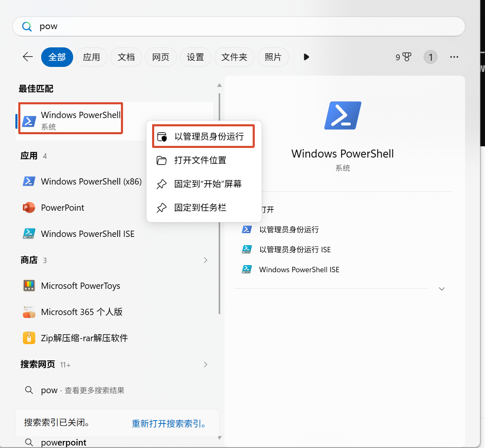Switch to the 照片 filter tab

pyautogui.click(x=273, y=57)
